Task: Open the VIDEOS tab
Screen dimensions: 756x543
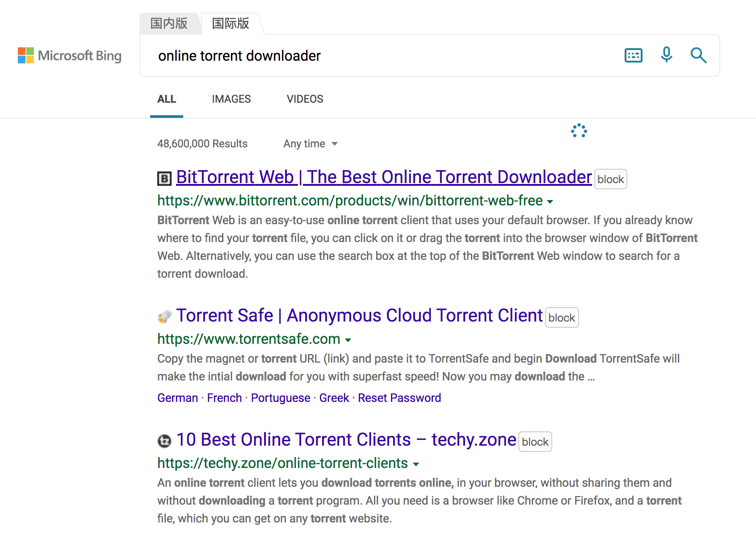Action: (x=305, y=99)
